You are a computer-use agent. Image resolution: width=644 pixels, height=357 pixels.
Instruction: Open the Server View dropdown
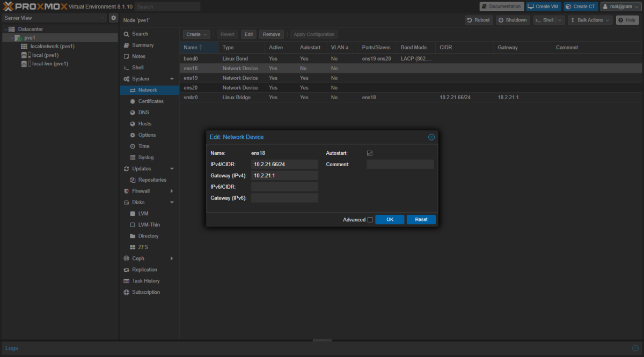coord(54,18)
